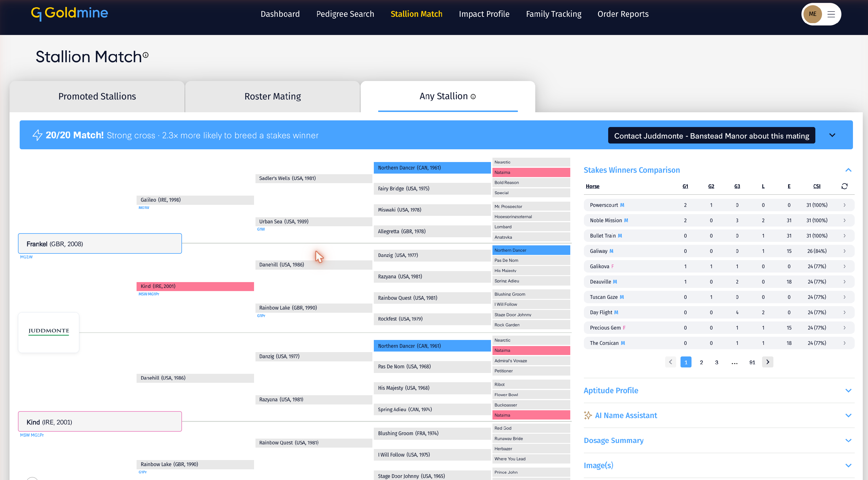The width and height of the screenshot is (868, 480).
Task: Click Contact Juddmonte - Banstead Manor button
Action: pos(711,135)
